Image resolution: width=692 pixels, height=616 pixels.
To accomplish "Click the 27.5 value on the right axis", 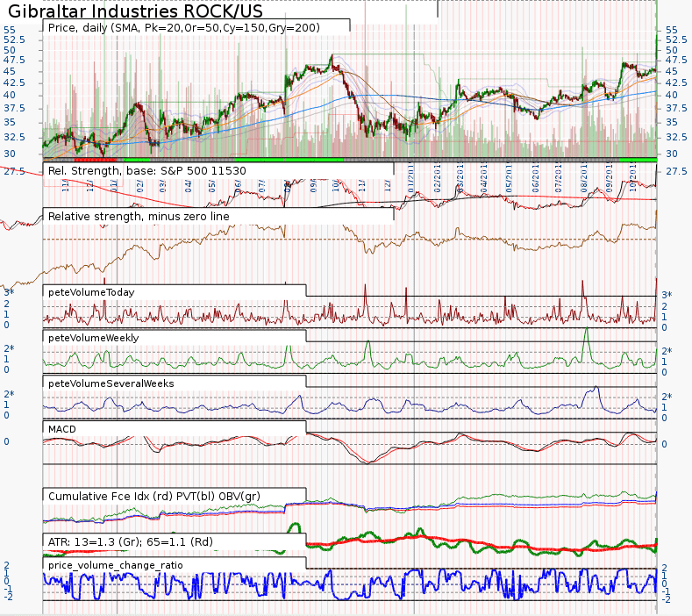I will (x=676, y=171).
